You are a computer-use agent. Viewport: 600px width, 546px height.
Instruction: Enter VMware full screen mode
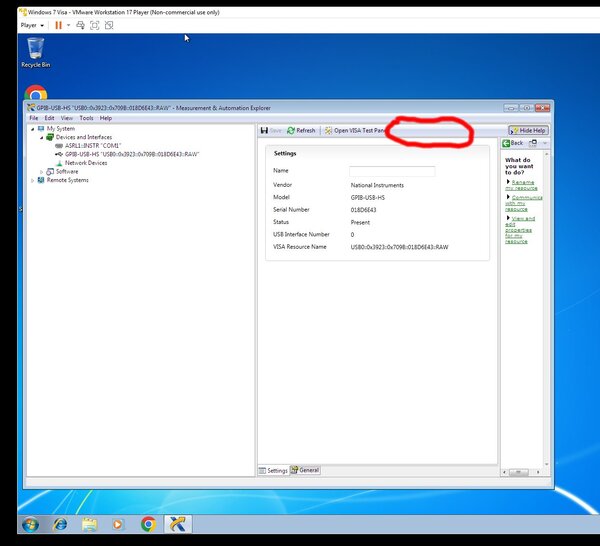pyautogui.click(x=95, y=25)
